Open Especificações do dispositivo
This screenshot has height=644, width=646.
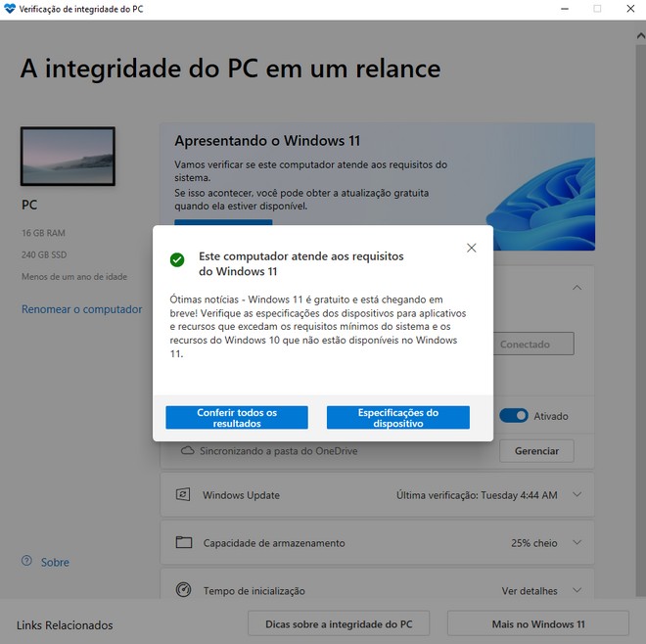pos(398,417)
